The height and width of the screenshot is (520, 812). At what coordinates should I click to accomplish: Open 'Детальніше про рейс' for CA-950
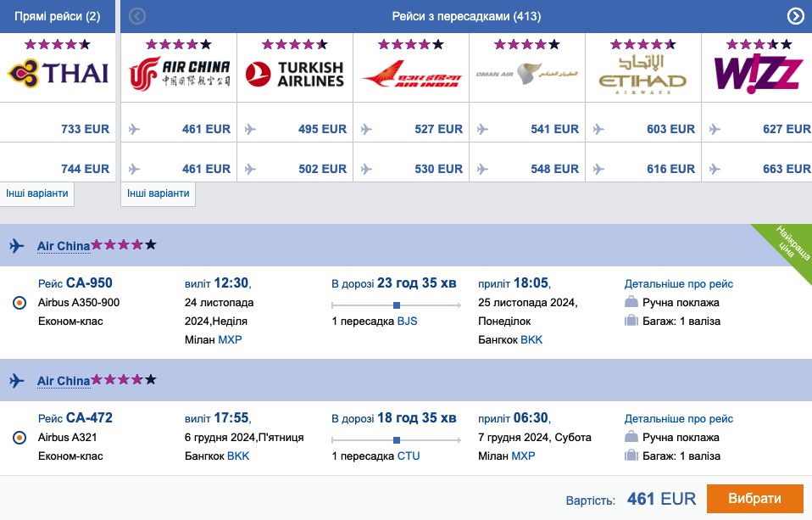(x=678, y=284)
